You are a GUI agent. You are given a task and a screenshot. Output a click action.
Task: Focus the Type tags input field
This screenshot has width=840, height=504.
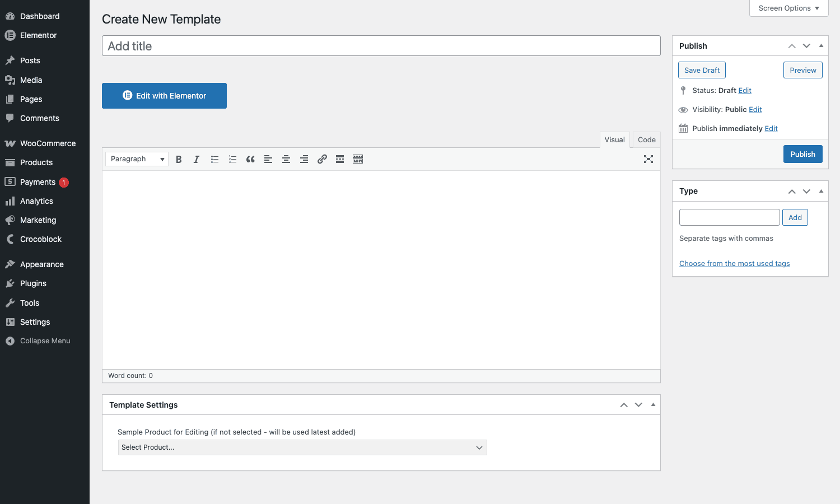730,217
